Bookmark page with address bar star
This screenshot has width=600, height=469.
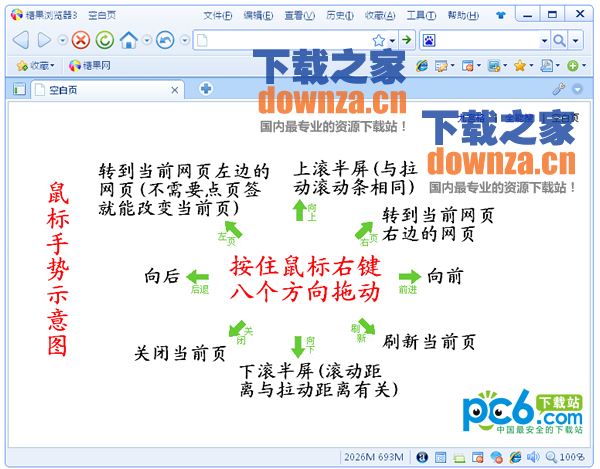(379, 40)
